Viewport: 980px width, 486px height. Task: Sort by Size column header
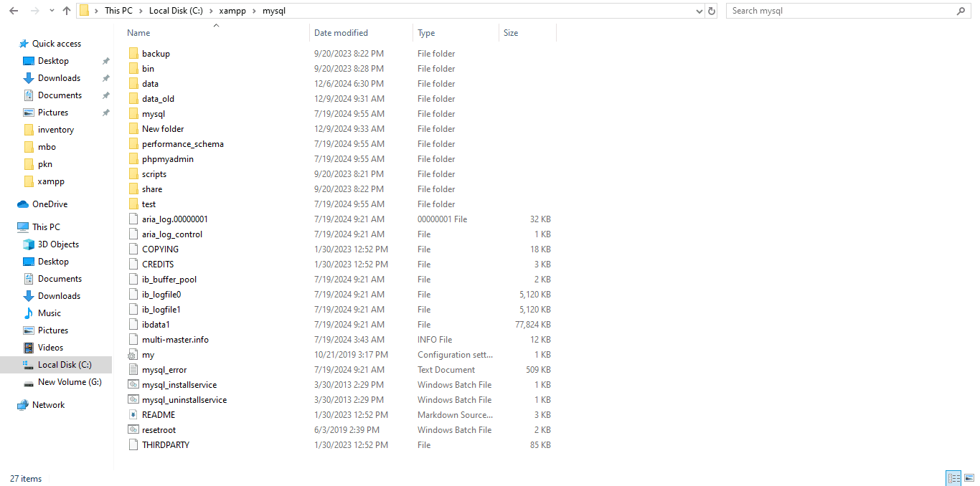(x=511, y=33)
